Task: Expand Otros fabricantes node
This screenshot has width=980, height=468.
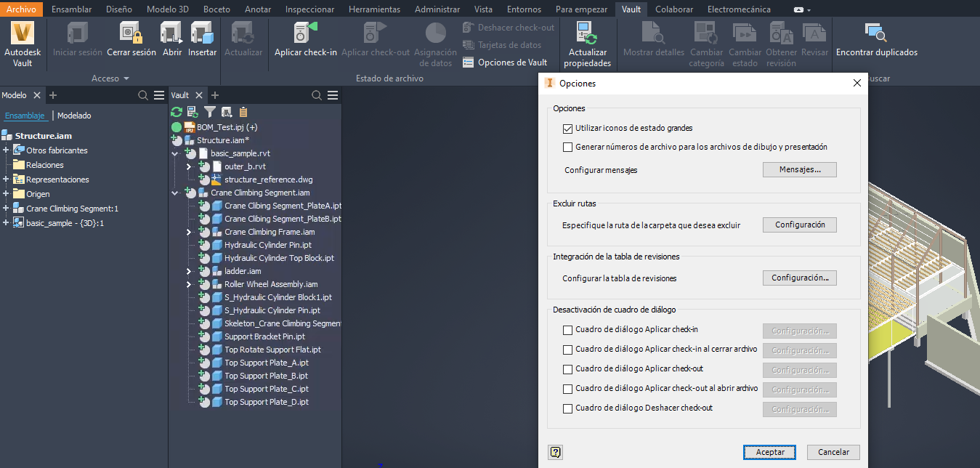Action: click(x=6, y=150)
